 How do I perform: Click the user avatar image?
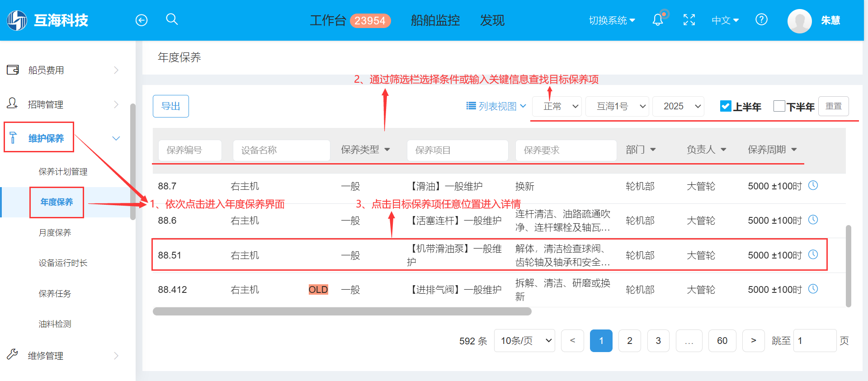(x=800, y=21)
